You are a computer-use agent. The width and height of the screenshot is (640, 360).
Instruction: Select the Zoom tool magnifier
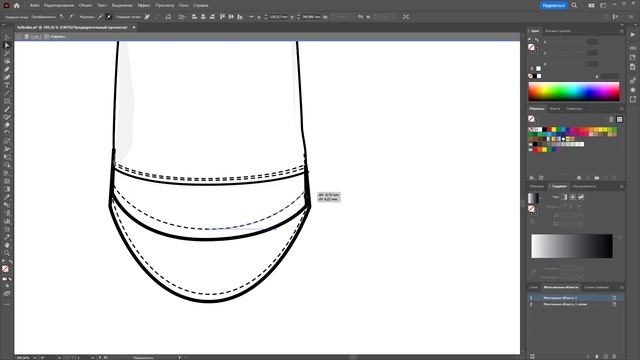pos(7,253)
